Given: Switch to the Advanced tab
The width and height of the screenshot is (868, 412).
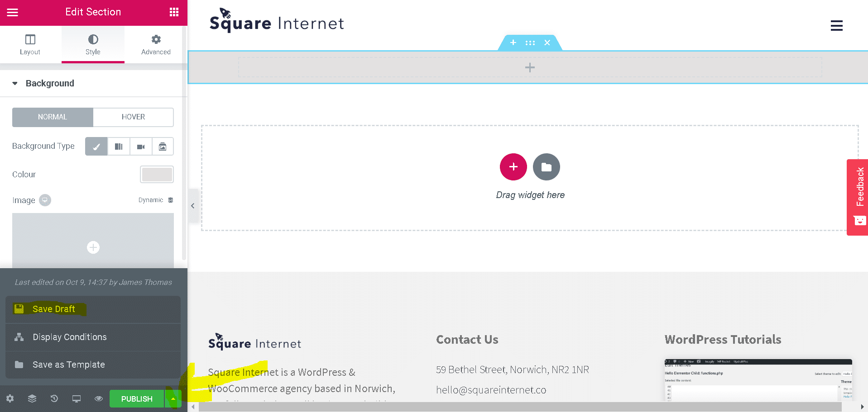Looking at the screenshot, I should 156,44.
